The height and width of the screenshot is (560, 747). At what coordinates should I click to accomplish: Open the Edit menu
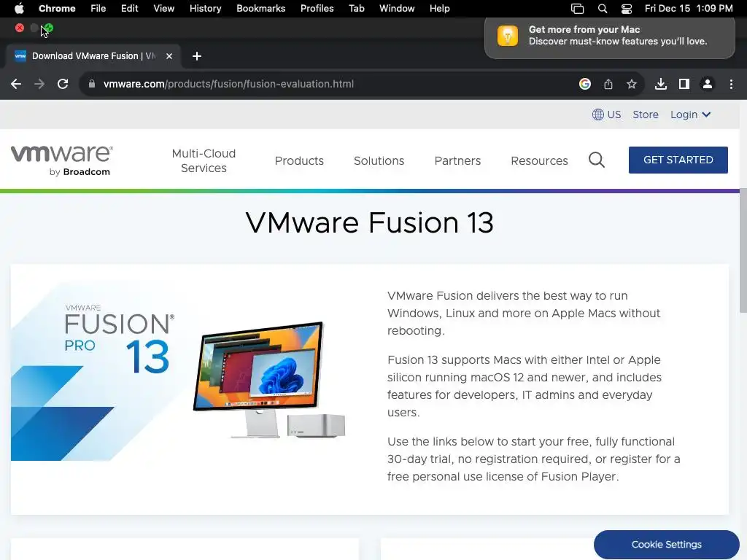[129, 9]
